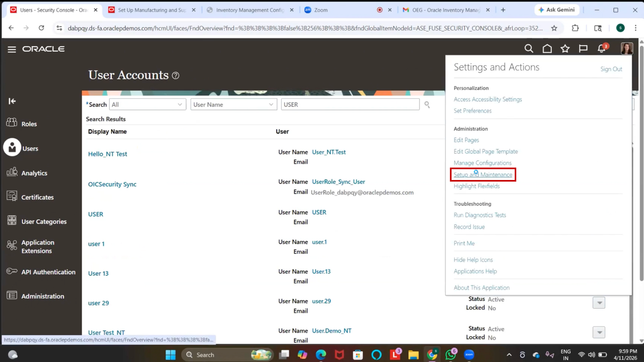Click the user profile avatar picture

(x=627, y=49)
